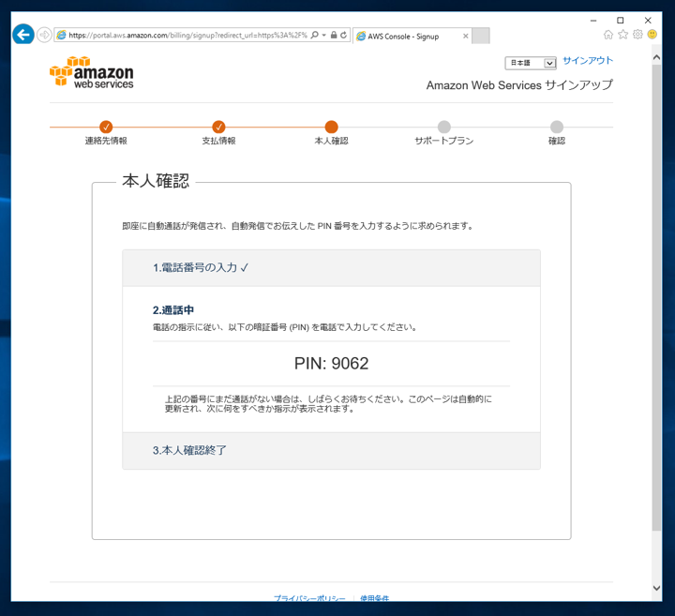Click the Internet Explorer page icon in address bar

click(x=62, y=35)
